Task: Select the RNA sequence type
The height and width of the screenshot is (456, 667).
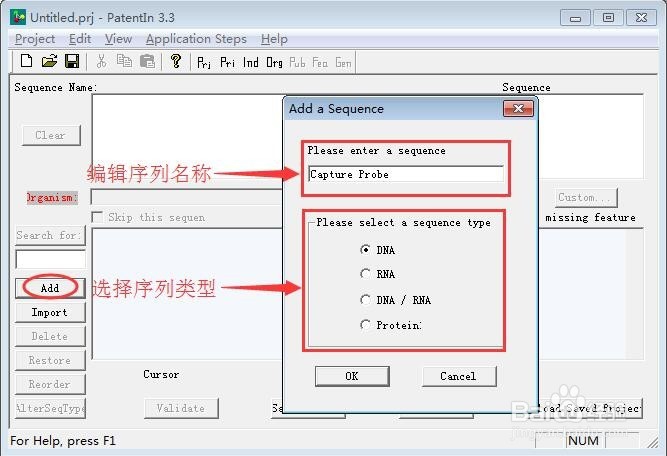Action: (x=365, y=274)
